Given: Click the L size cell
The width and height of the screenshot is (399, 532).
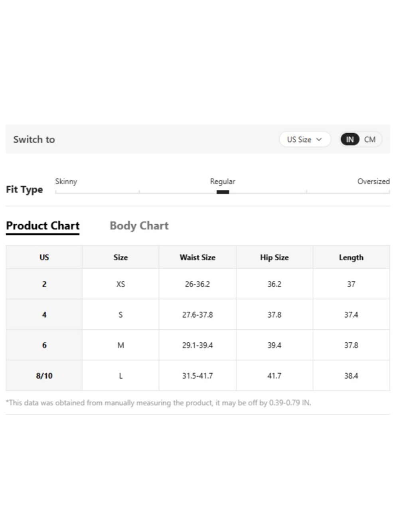Looking at the screenshot, I should click(120, 376).
